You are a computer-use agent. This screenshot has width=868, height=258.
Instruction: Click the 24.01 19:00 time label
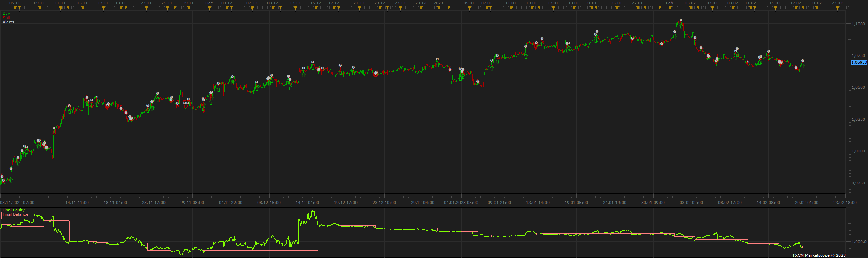(x=615, y=203)
